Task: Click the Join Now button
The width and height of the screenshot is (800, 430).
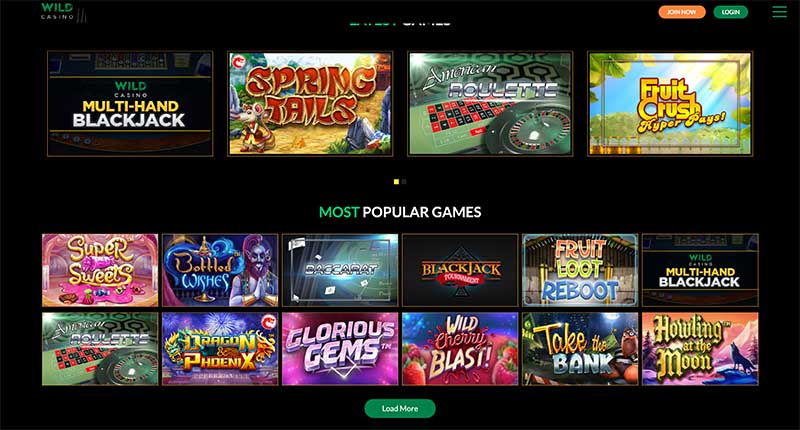Action: click(682, 12)
